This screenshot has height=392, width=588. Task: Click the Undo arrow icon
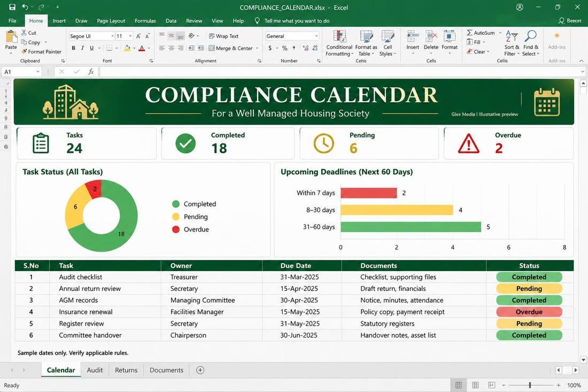click(x=25, y=7)
